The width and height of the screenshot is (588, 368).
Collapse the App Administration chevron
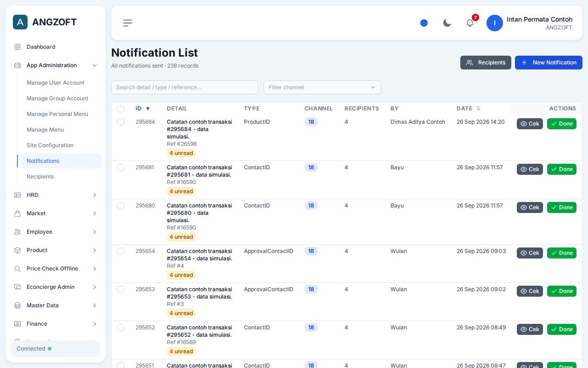(x=95, y=65)
